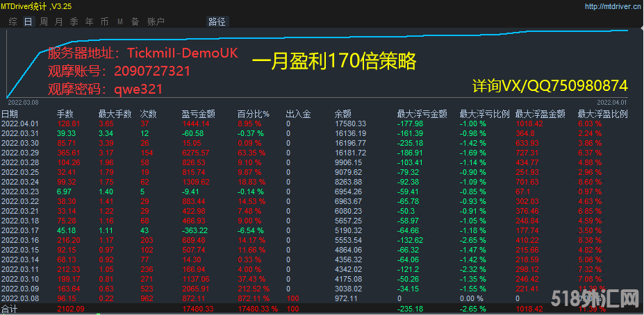Click the 余额 column header
The image size is (644, 315).
click(x=342, y=114)
